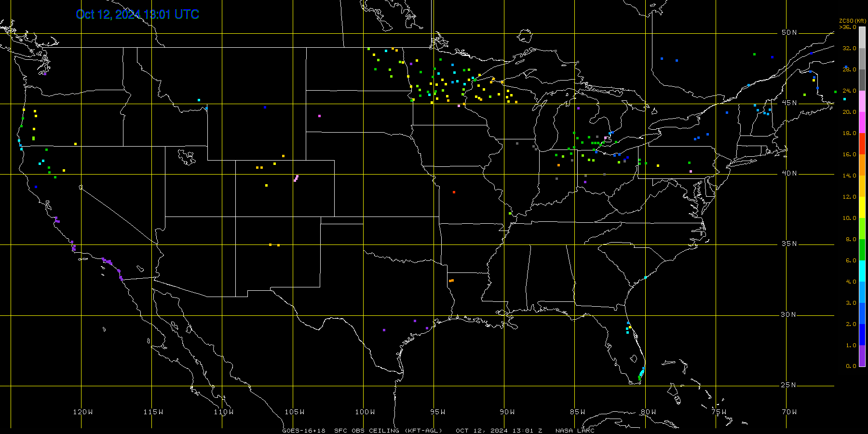Click the '25 N' latitude label
The width and height of the screenshot is (868, 434).
(789, 385)
